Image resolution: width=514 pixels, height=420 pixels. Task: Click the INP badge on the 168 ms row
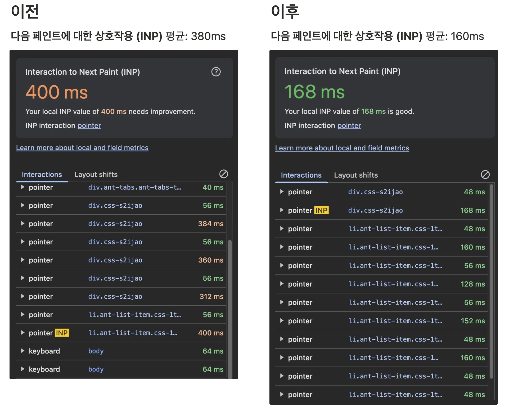pos(321,210)
